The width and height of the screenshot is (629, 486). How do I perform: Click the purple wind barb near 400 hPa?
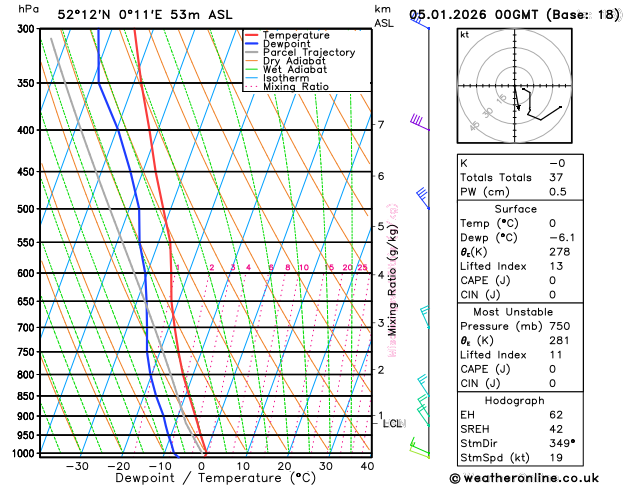click(418, 122)
